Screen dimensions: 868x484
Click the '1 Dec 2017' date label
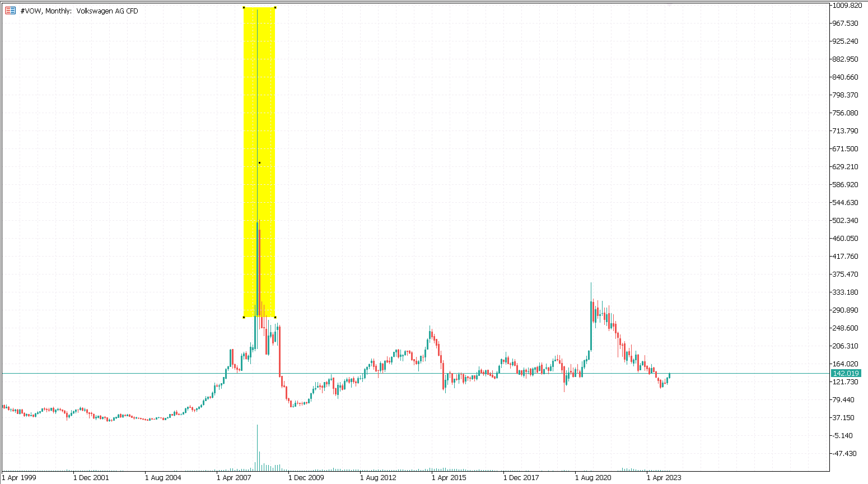521,478
